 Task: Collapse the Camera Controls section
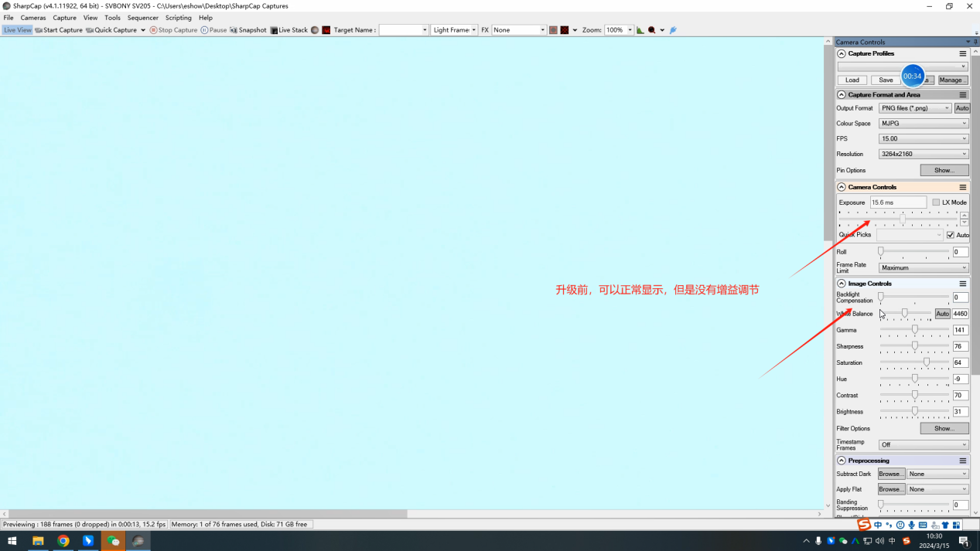pos(842,187)
